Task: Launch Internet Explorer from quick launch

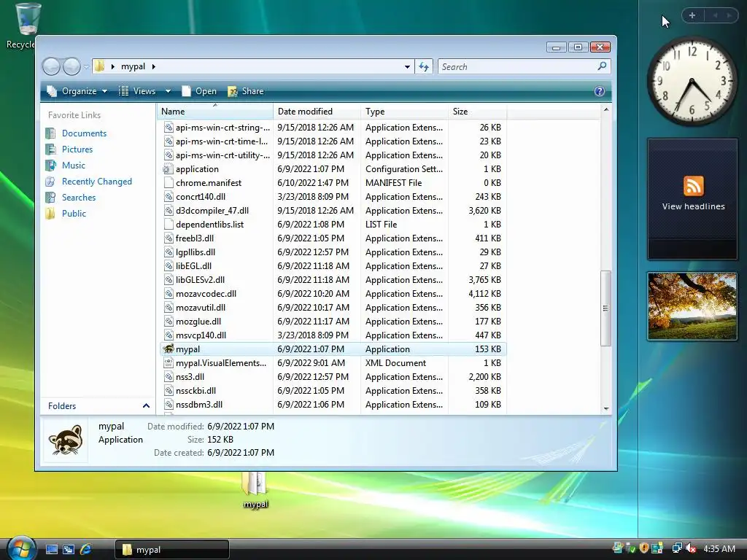Action: pyautogui.click(x=86, y=550)
